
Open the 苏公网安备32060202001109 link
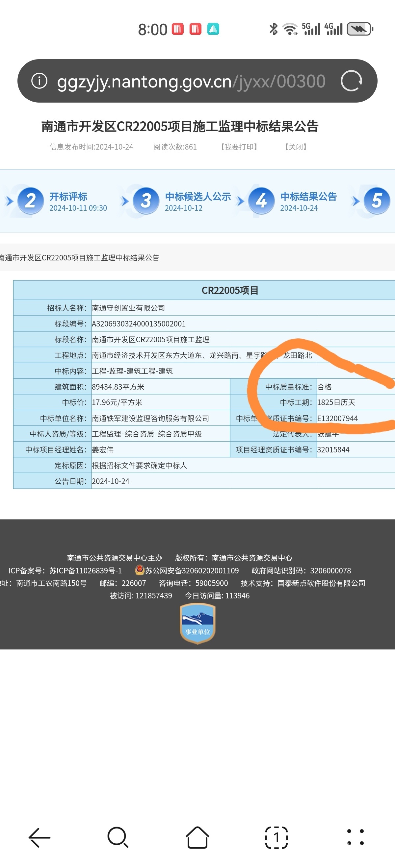click(192, 570)
